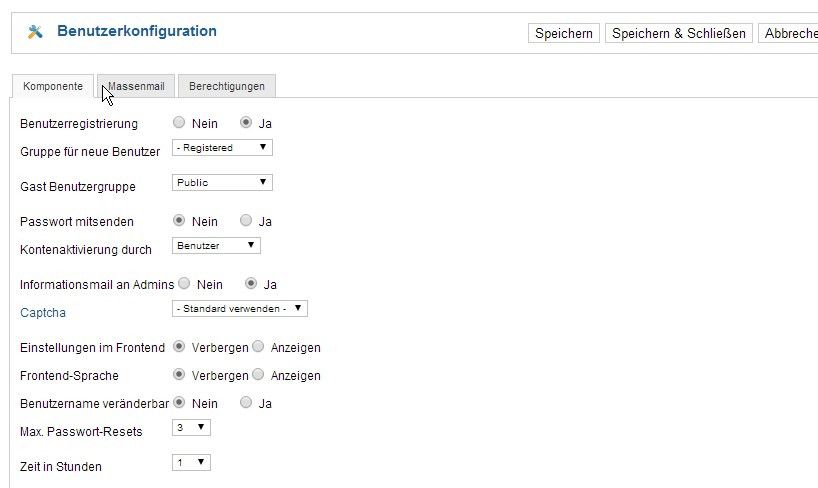Expand the Gast Benutzergruppe dropdown
This screenshot has height=488, width=818.
222,183
